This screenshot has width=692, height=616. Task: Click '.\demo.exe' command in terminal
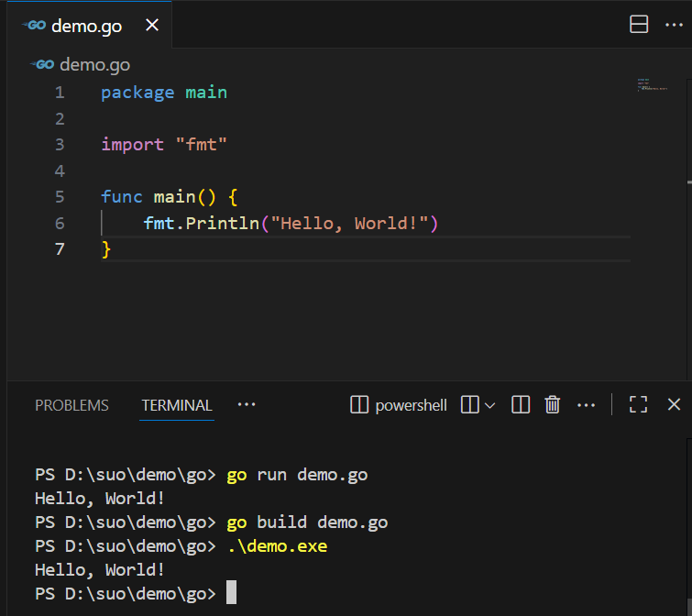click(x=277, y=546)
